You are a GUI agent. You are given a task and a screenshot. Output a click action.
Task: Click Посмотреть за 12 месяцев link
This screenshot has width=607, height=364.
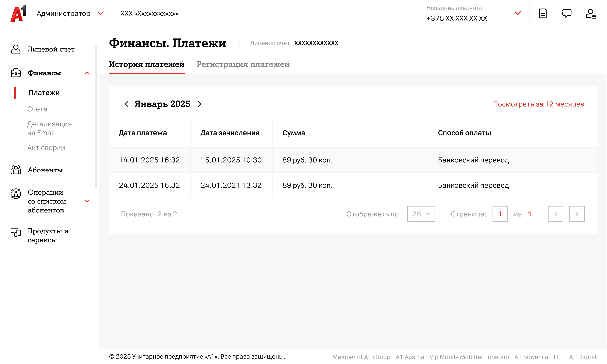point(538,104)
